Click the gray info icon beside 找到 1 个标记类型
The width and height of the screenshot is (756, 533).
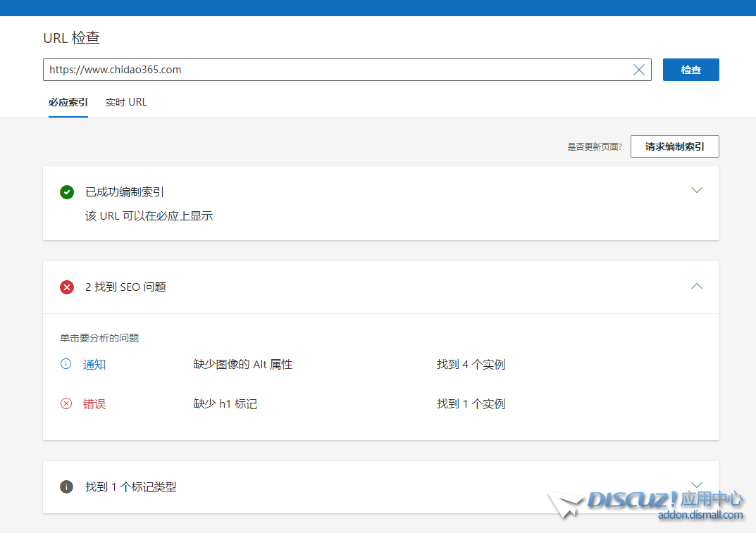pyautogui.click(x=67, y=487)
